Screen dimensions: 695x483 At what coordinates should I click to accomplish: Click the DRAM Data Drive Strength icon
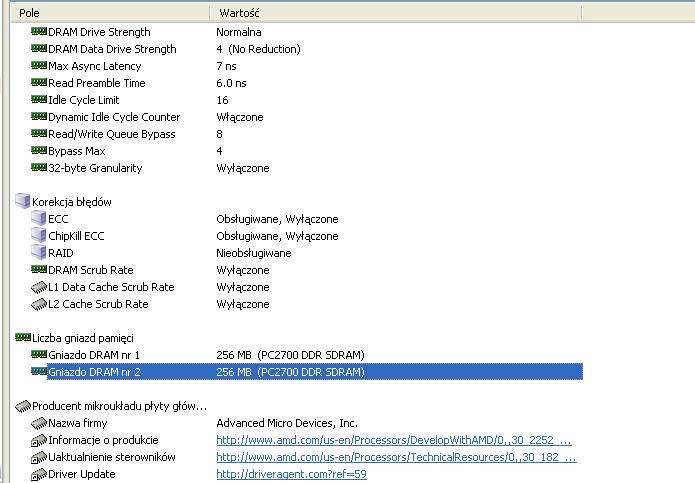[39, 48]
